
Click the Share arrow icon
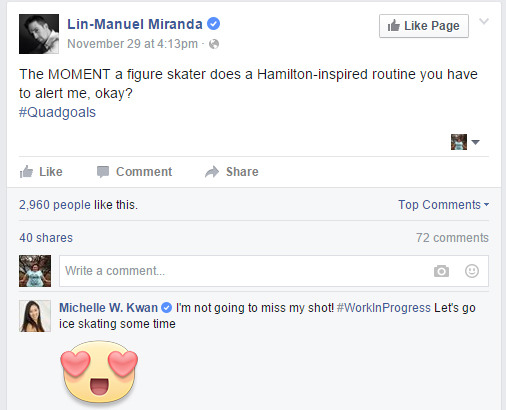tap(212, 172)
